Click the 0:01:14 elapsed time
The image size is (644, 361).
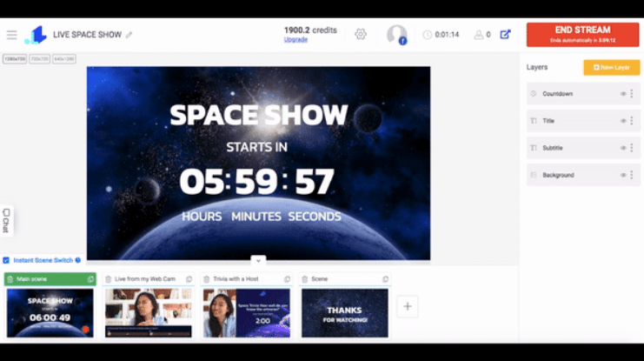pyautogui.click(x=447, y=35)
